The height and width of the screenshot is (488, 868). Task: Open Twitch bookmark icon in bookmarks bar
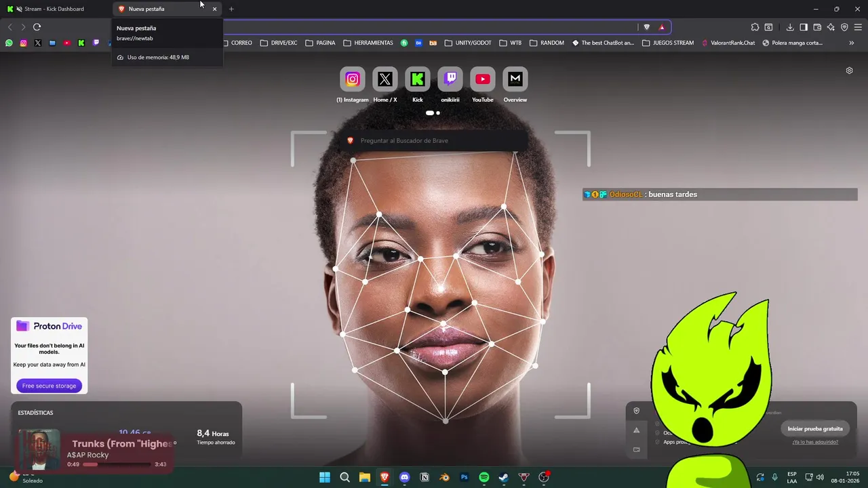(x=96, y=43)
